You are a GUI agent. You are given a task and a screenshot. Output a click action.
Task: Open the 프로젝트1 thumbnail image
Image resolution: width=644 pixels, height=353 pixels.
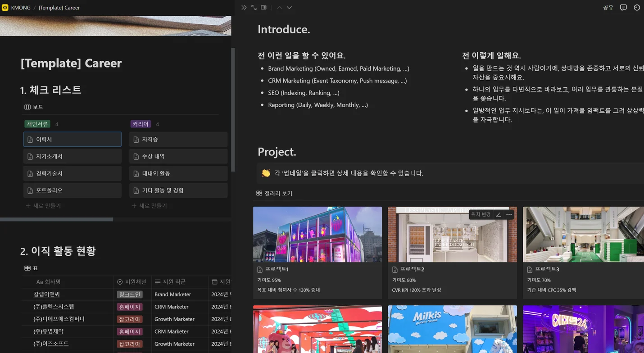coord(317,234)
